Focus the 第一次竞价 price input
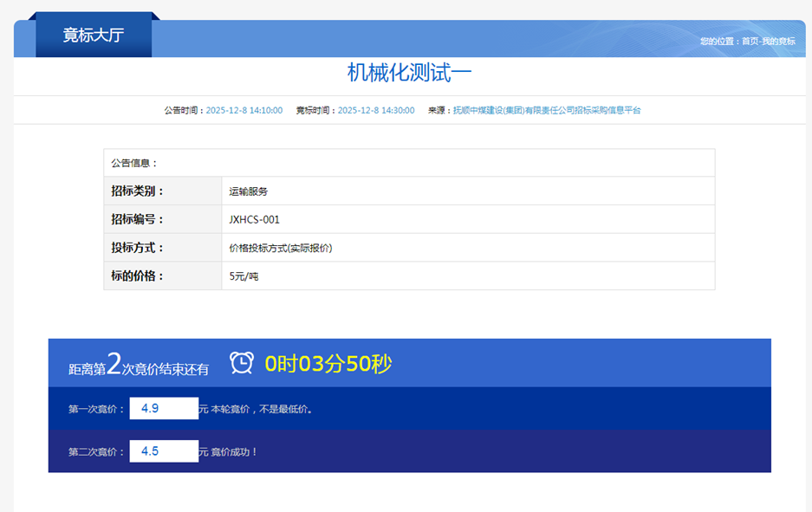Image resolution: width=812 pixels, height=512 pixels. tap(164, 408)
